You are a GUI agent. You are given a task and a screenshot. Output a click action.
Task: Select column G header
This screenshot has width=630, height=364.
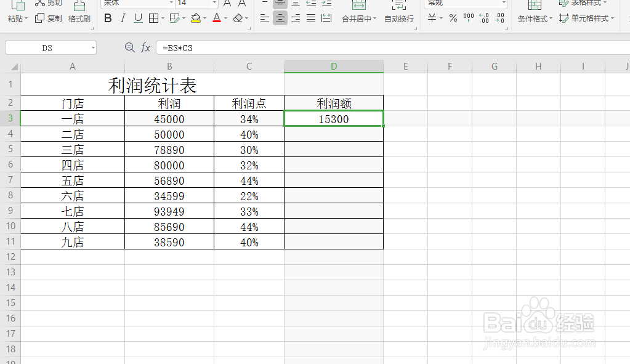point(494,67)
